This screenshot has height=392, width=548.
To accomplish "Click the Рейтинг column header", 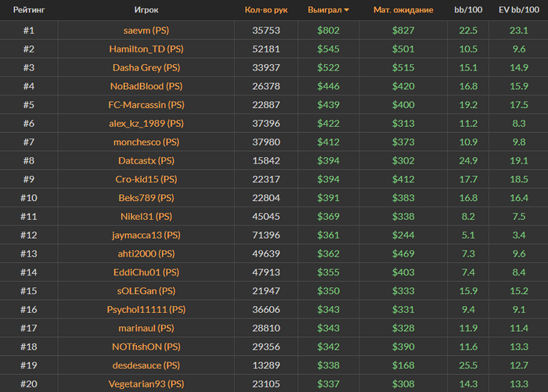I will tap(28, 10).
